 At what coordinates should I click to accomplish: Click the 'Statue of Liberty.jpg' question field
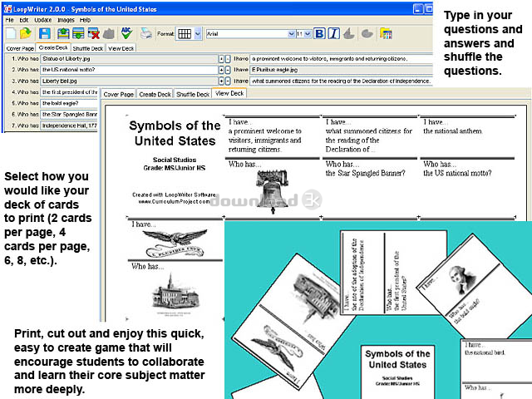pyautogui.click(x=129, y=59)
